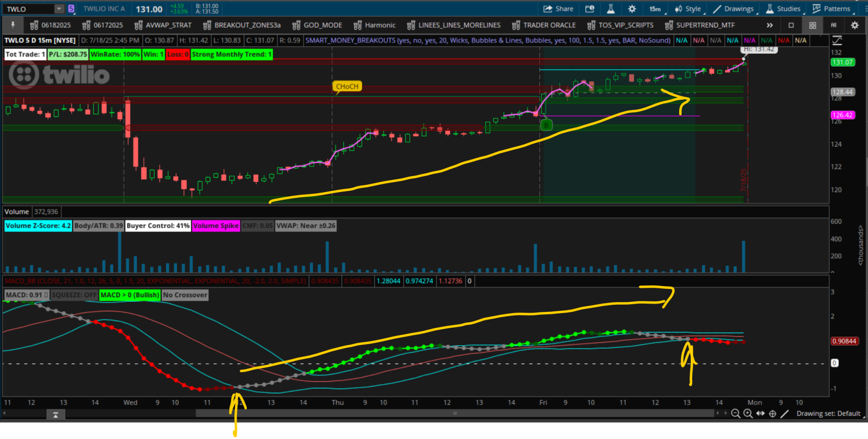This screenshot has width=868, height=439.
Task: Open the 15m timeframe dropdown
Action: (x=656, y=9)
